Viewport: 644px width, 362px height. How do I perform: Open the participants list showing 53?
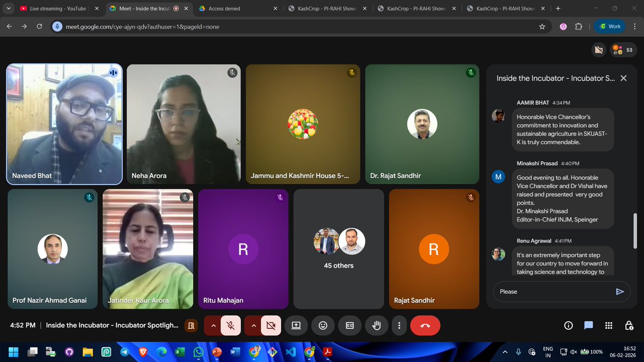pos(623,50)
